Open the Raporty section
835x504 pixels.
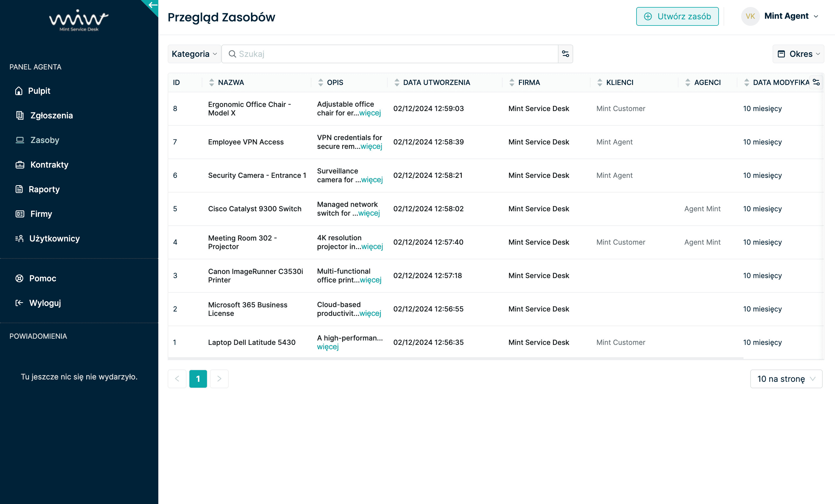[x=44, y=189]
